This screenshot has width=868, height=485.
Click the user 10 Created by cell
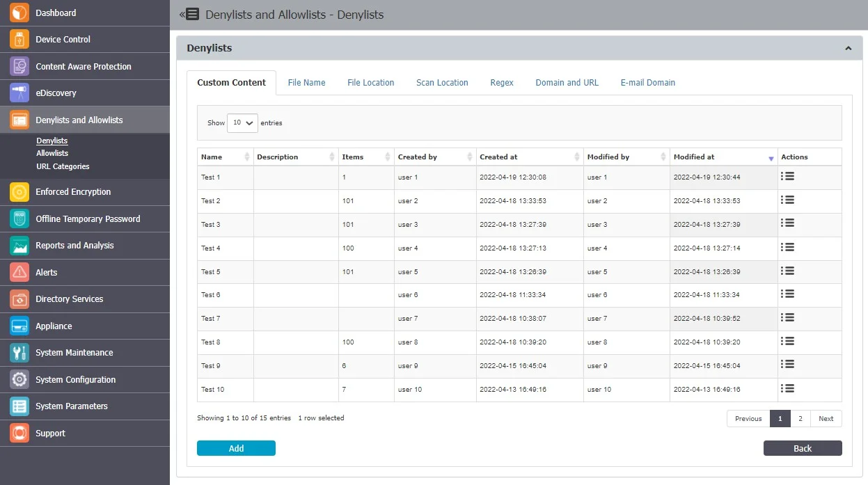click(x=435, y=390)
